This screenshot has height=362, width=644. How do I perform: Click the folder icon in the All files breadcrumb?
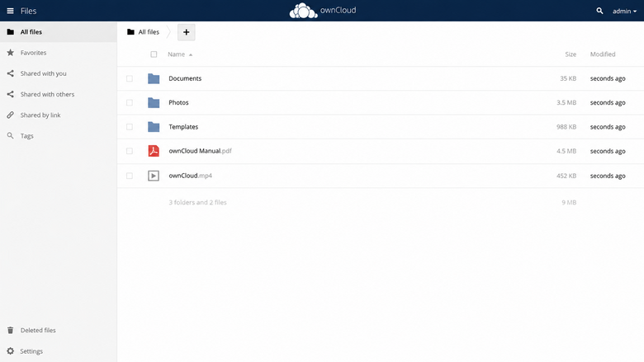pos(130,32)
